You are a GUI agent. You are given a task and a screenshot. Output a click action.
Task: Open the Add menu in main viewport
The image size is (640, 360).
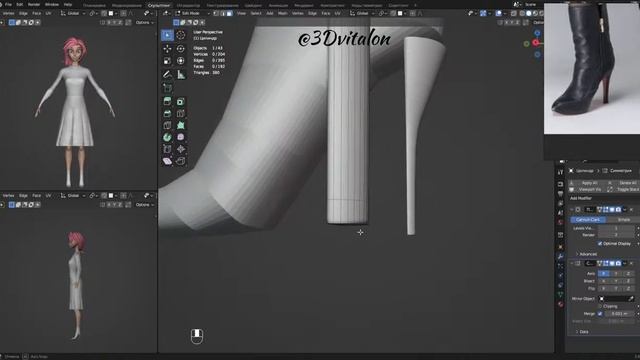[270, 13]
